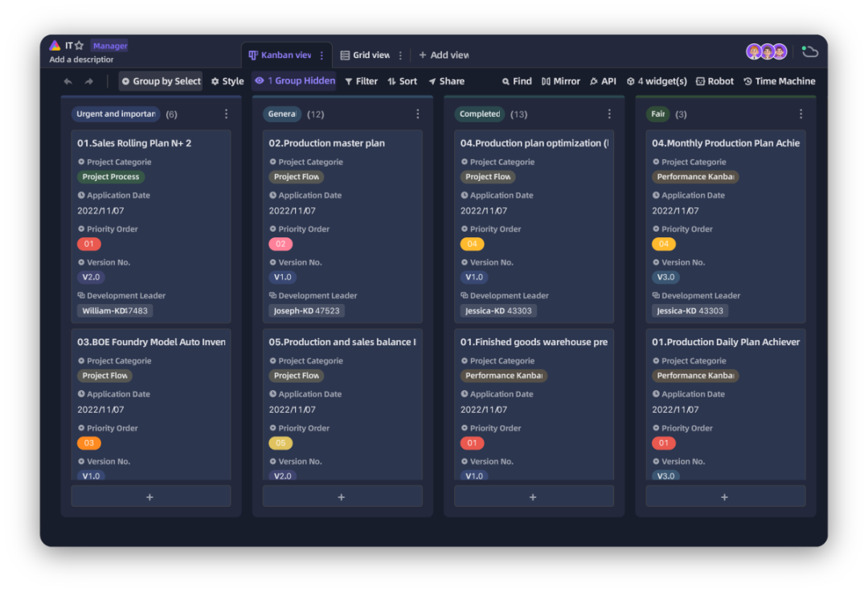
Task: Click Jessica-KD 43303 on Production plan optimization
Action: tap(498, 310)
